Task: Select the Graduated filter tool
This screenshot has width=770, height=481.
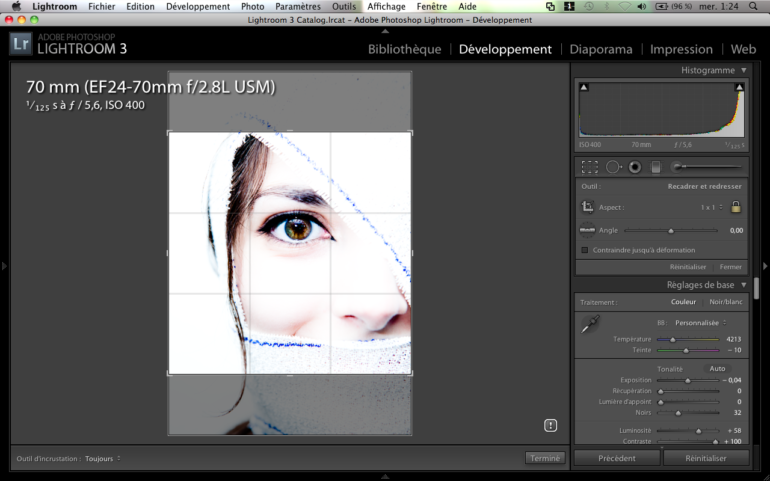Action: (x=656, y=167)
